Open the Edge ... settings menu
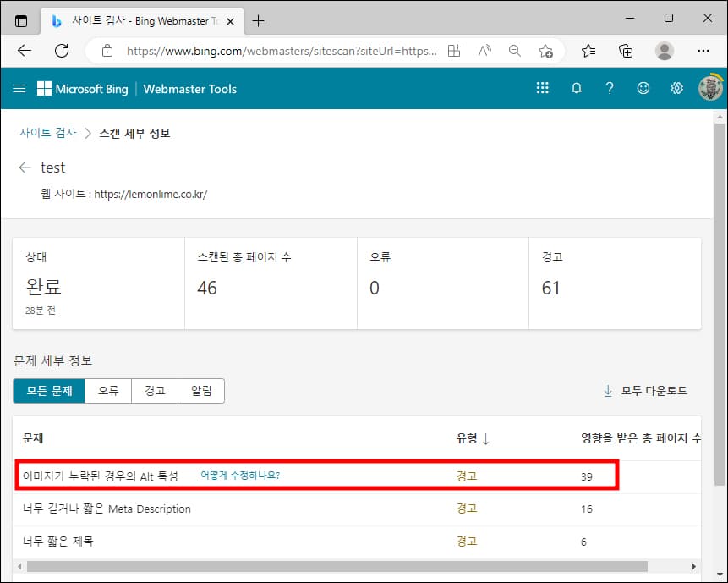 [703, 51]
